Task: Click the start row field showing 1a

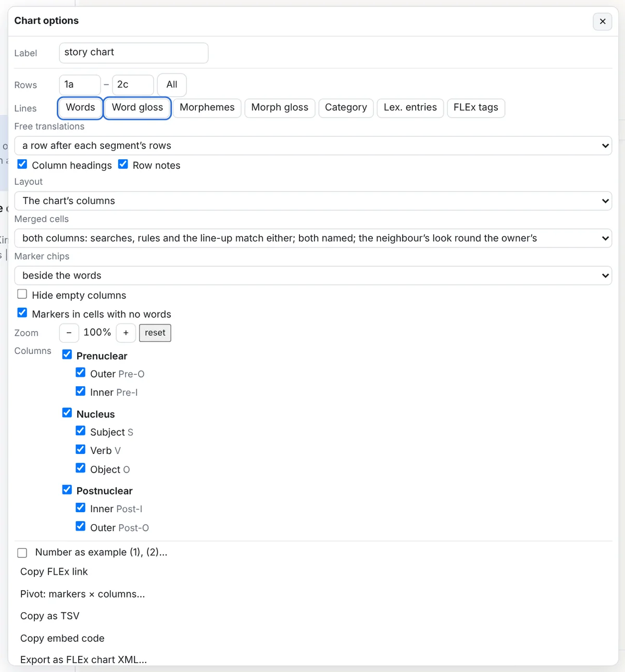Action: 80,85
